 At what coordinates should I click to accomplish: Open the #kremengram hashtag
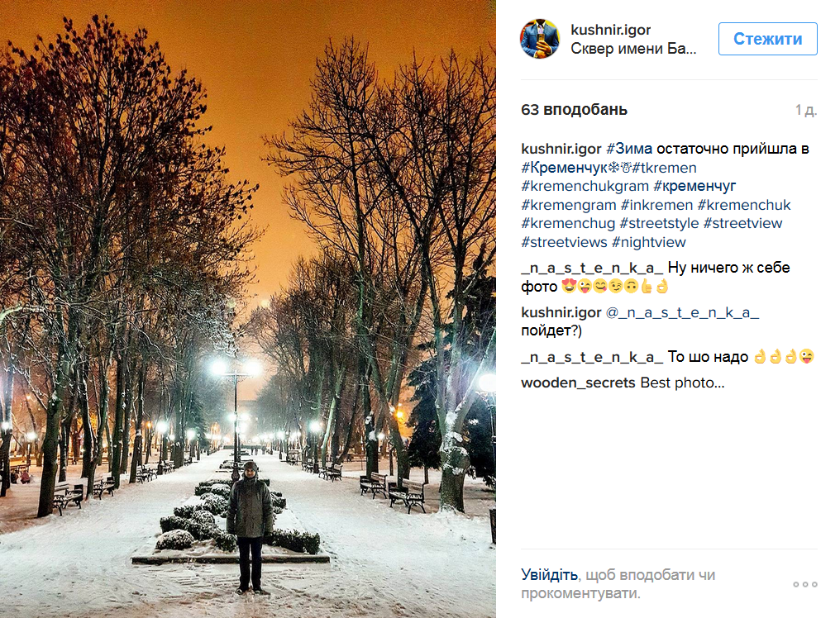568,205
